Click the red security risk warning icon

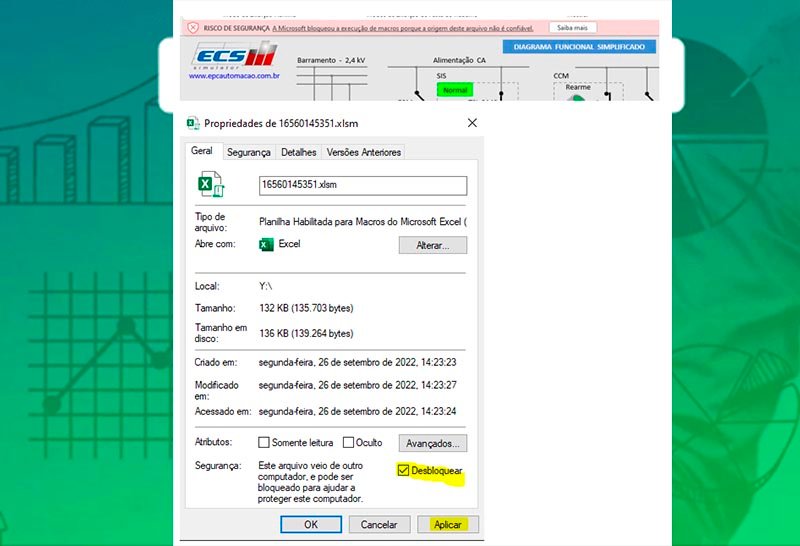(193, 28)
